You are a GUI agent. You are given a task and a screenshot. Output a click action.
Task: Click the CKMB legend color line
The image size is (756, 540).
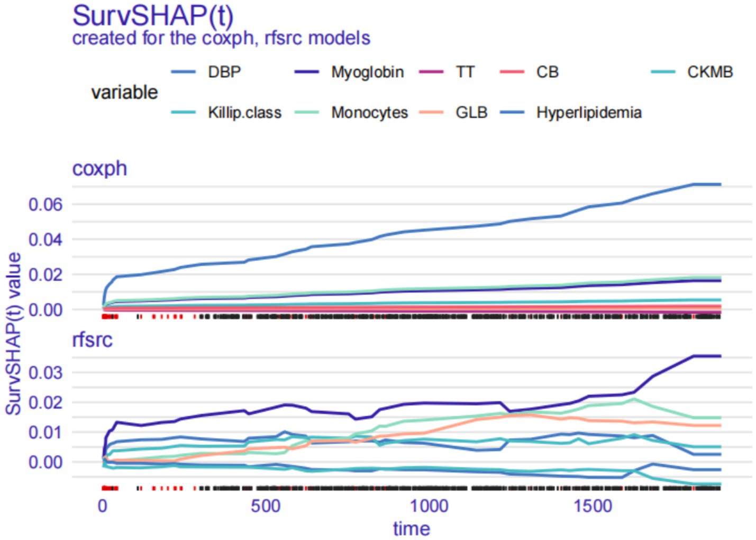[663, 72]
